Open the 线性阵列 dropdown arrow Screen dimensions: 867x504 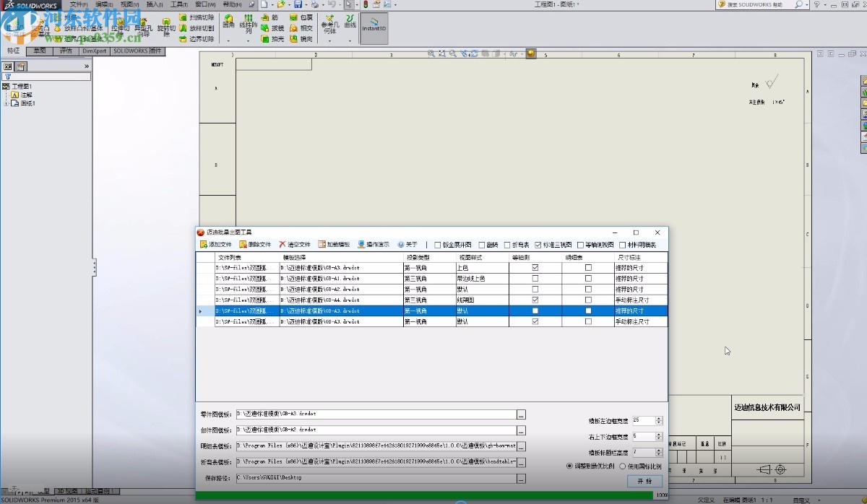[249, 41]
